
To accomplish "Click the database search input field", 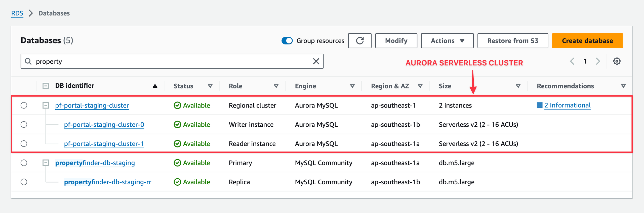I will [x=172, y=61].
